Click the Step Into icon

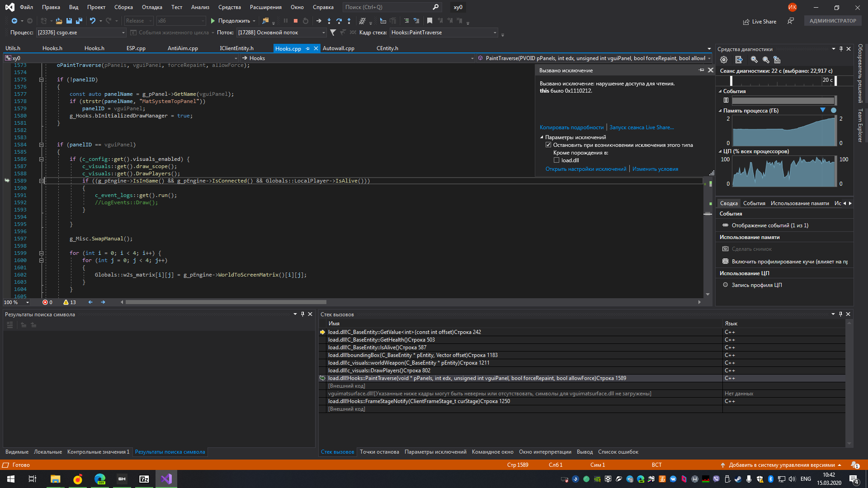(x=329, y=21)
